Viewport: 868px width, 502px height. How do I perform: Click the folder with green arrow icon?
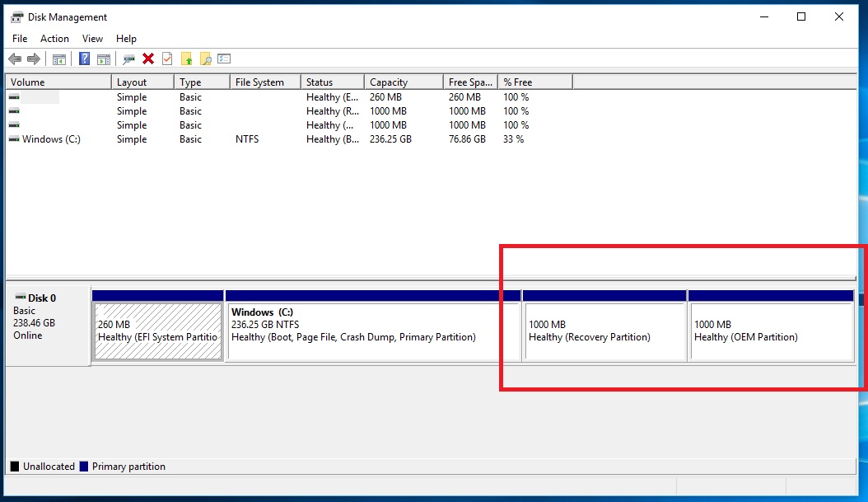pos(187,59)
